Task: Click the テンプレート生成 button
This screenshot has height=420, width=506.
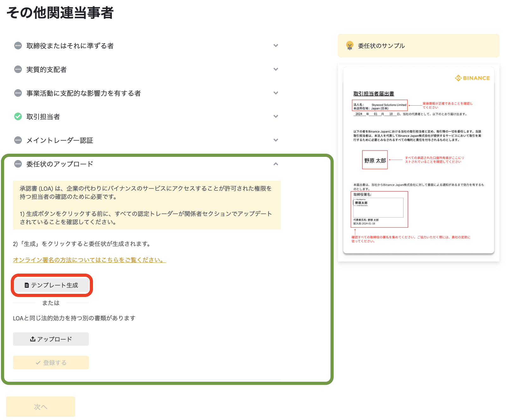Action: (51, 285)
